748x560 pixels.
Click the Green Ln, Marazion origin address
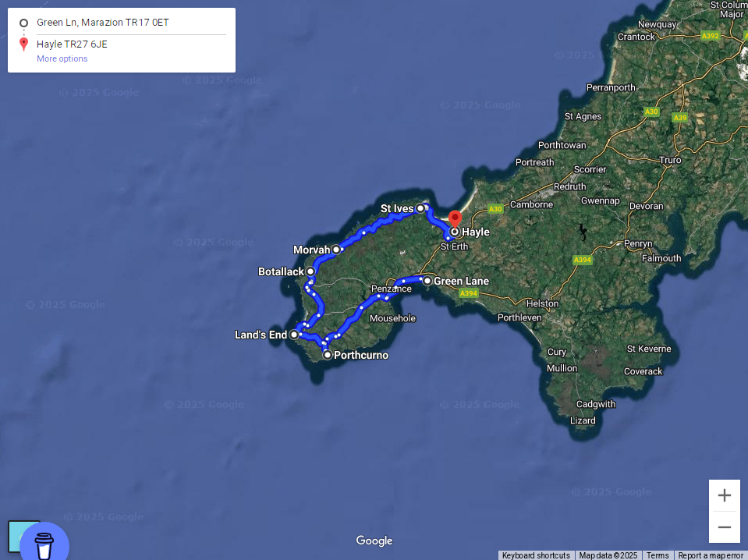(x=102, y=23)
